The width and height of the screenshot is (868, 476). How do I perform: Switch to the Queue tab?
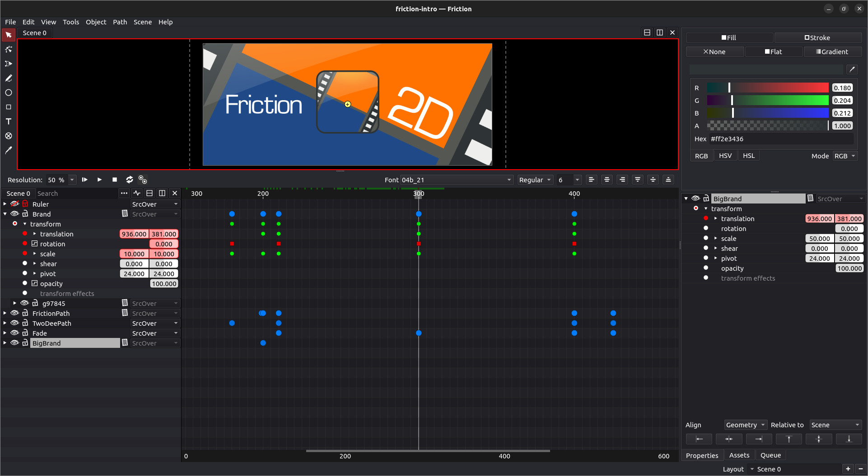click(x=770, y=455)
